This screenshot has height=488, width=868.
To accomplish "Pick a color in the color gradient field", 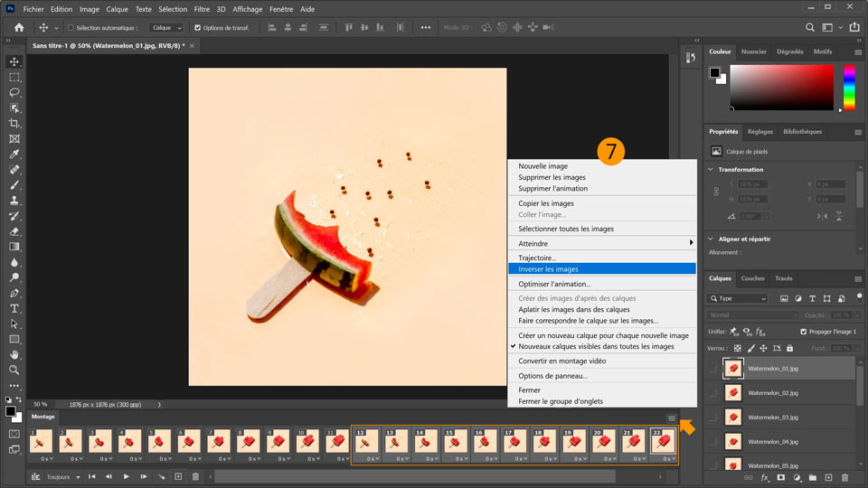I will tap(781, 89).
